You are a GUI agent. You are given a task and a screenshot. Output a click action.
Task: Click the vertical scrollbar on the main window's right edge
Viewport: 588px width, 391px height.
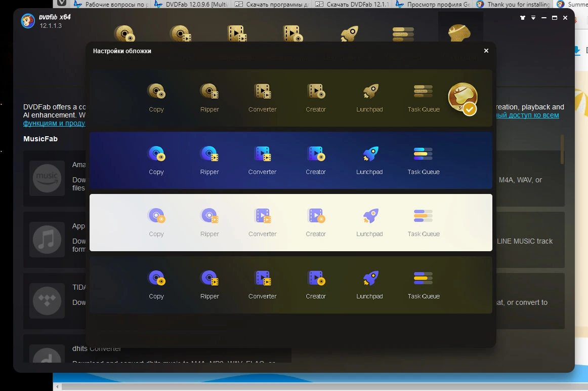(562, 149)
